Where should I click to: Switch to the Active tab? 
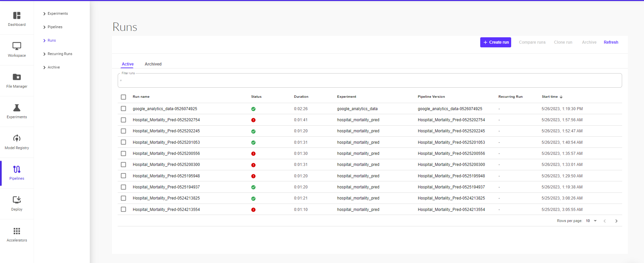coord(127,64)
